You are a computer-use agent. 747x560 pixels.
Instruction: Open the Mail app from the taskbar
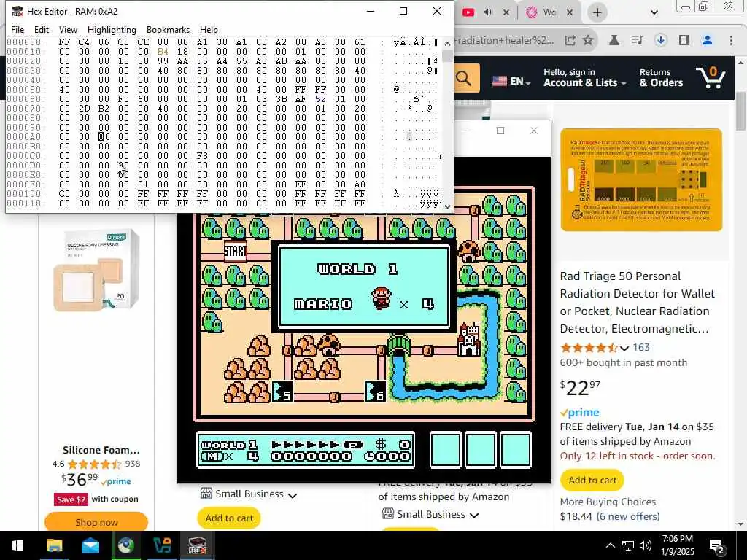tap(90, 545)
